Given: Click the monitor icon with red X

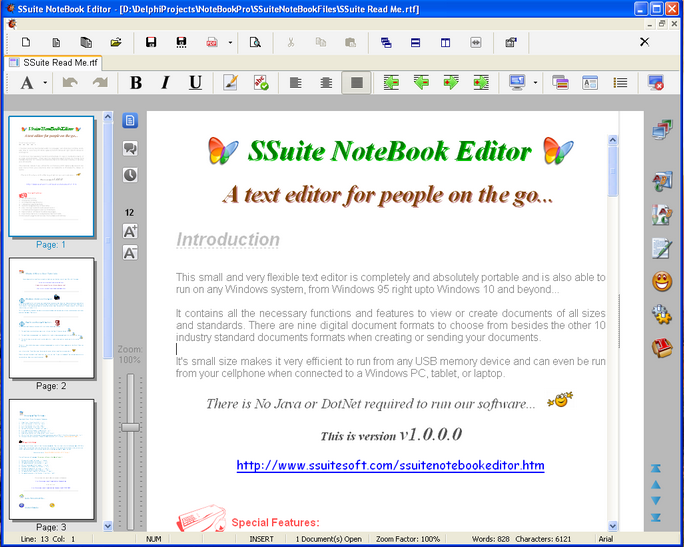Looking at the screenshot, I should (655, 82).
